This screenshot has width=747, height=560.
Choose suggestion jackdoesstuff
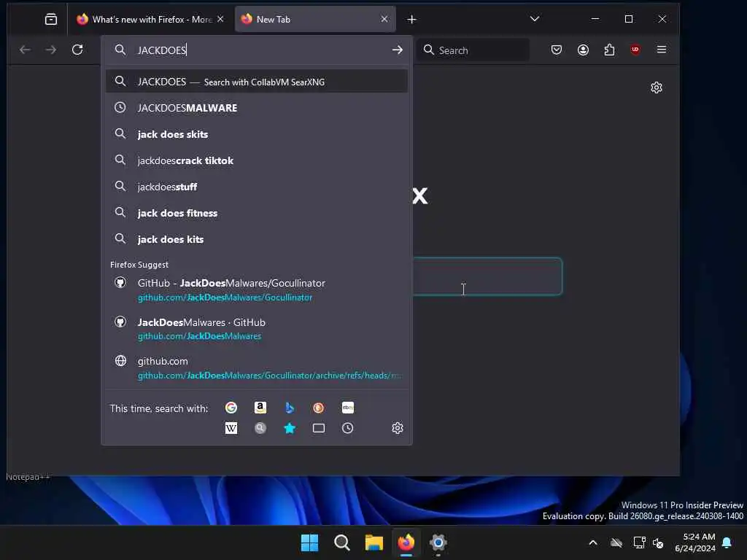tap(256, 186)
